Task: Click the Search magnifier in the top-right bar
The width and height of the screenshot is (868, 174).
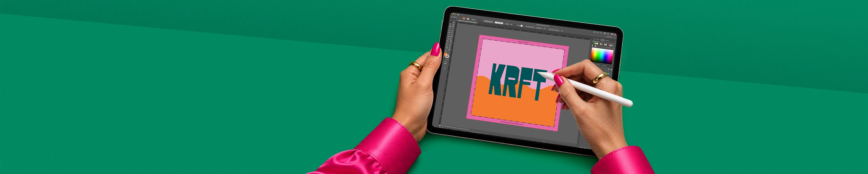Action: coord(601,33)
